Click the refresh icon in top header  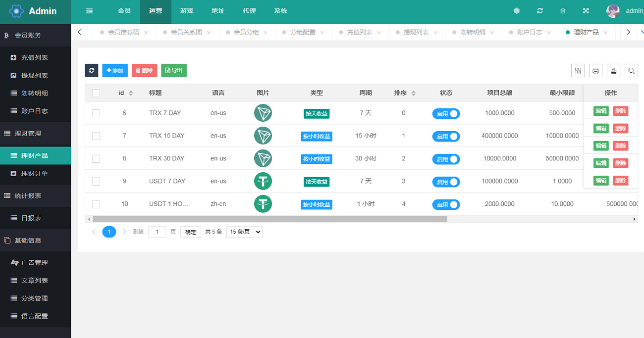(x=539, y=11)
